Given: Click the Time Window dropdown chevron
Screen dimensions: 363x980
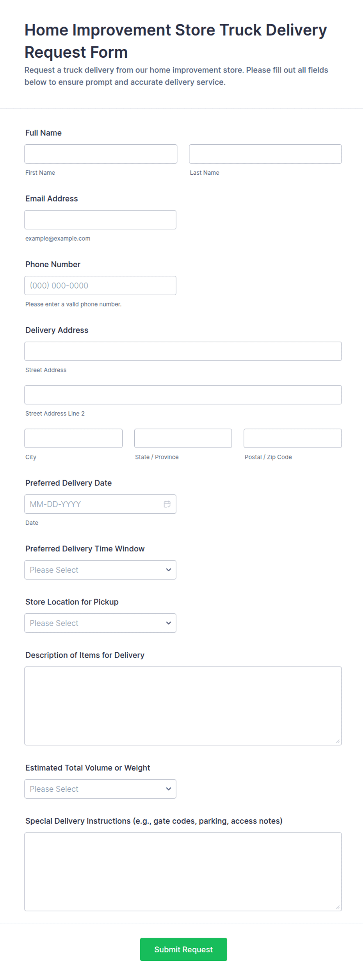Looking at the screenshot, I should [x=169, y=569].
